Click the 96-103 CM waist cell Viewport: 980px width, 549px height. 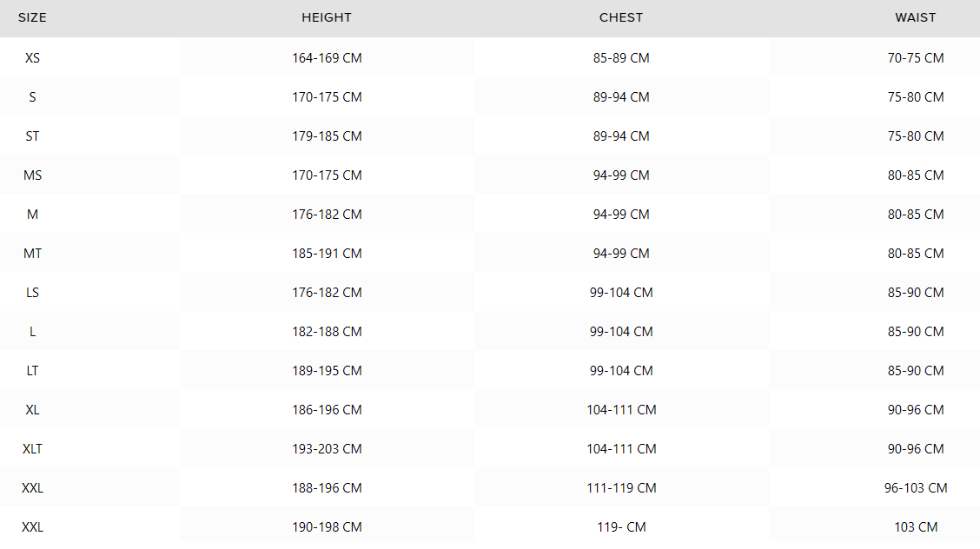tap(916, 488)
